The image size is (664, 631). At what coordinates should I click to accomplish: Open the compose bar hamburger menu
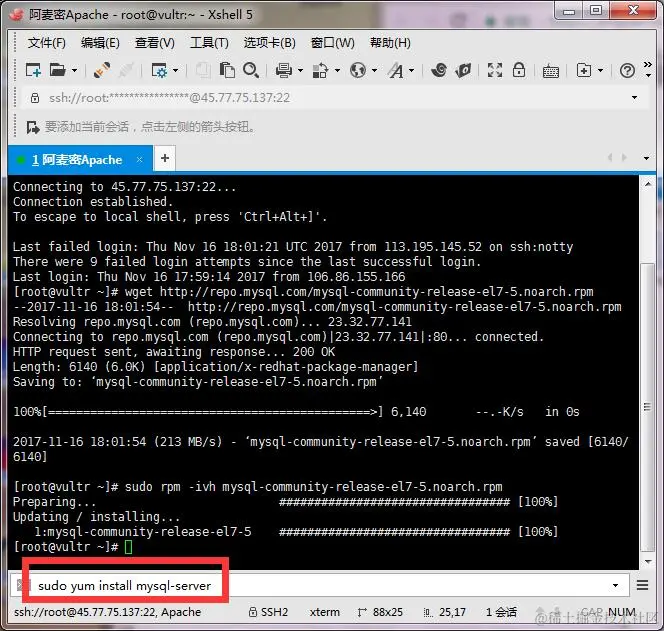pos(642,585)
